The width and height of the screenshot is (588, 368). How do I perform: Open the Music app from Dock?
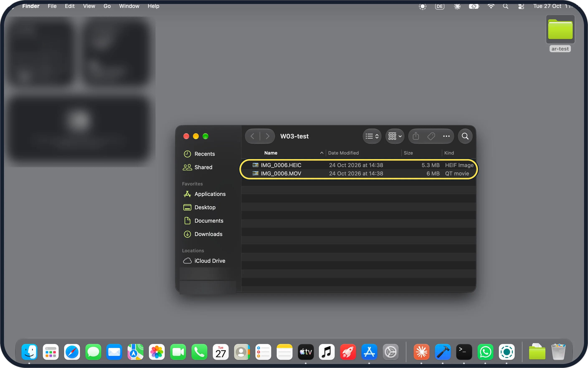tap(327, 352)
